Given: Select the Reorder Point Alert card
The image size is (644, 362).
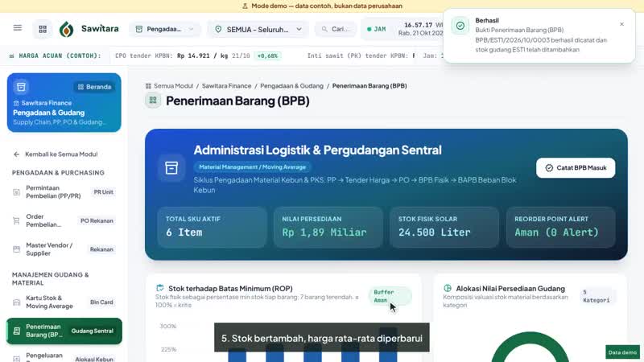Looking at the screenshot, I should tap(560, 227).
